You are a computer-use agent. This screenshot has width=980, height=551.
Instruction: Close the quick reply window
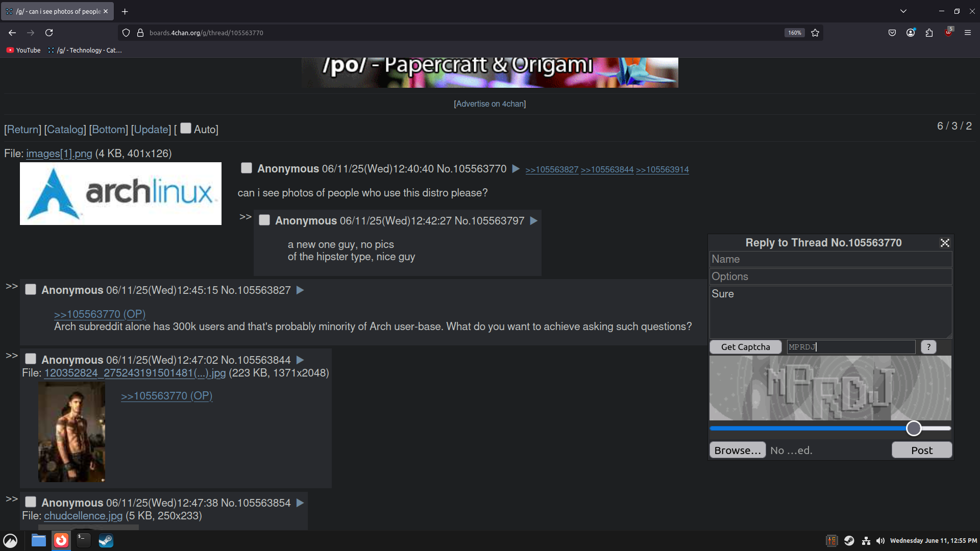pos(945,243)
